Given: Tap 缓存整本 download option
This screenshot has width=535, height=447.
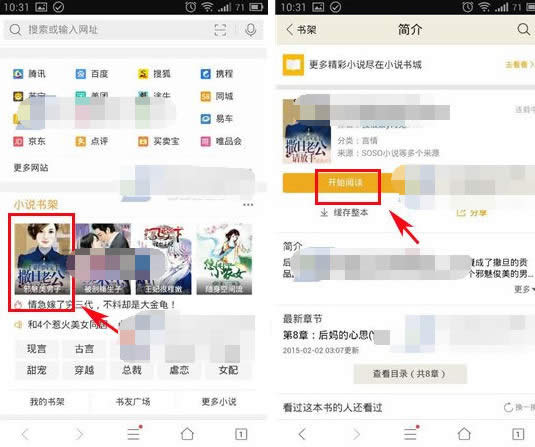Looking at the screenshot, I should [344, 213].
